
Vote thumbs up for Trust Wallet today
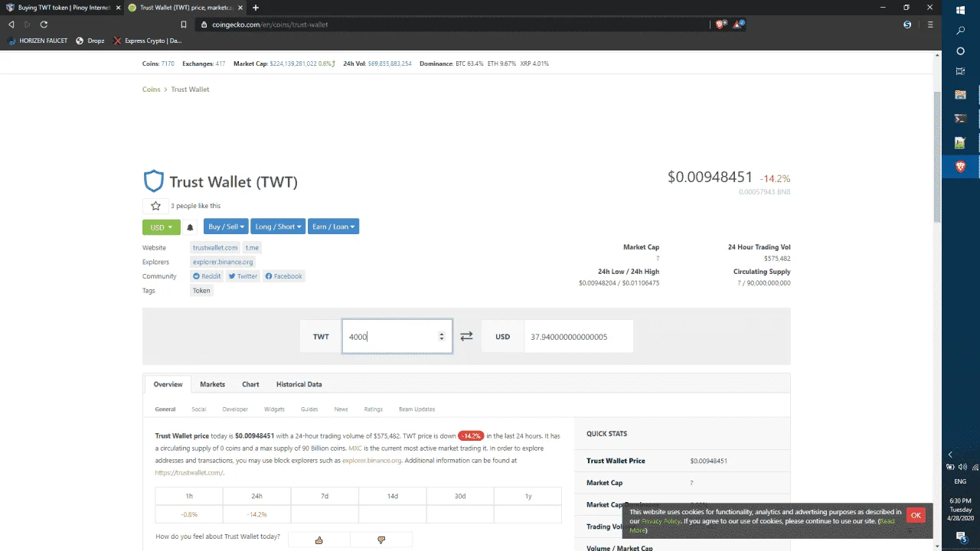pyautogui.click(x=318, y=540)
